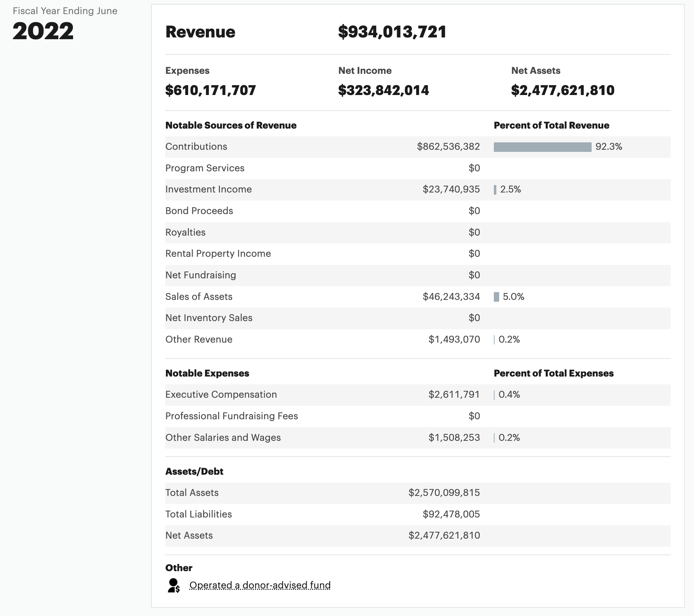Click the Other Revenue amount $1,493,070
694x616 pixels.
point(454,339)
